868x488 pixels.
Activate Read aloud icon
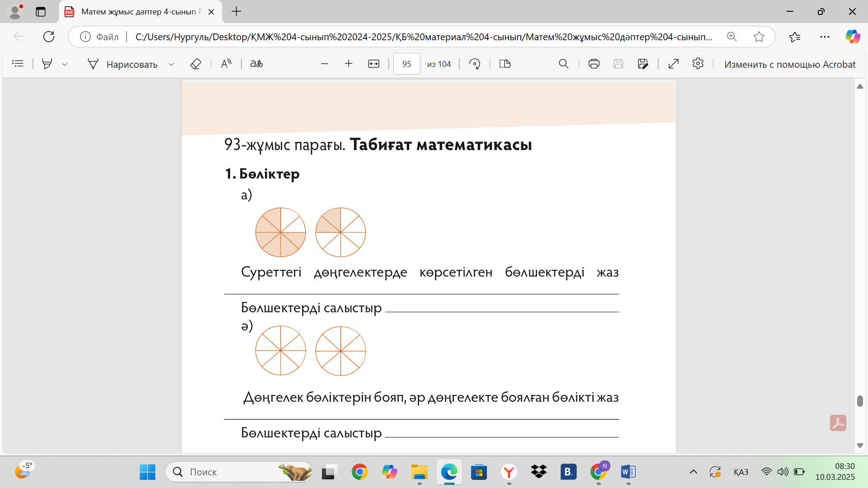[226, 64]
